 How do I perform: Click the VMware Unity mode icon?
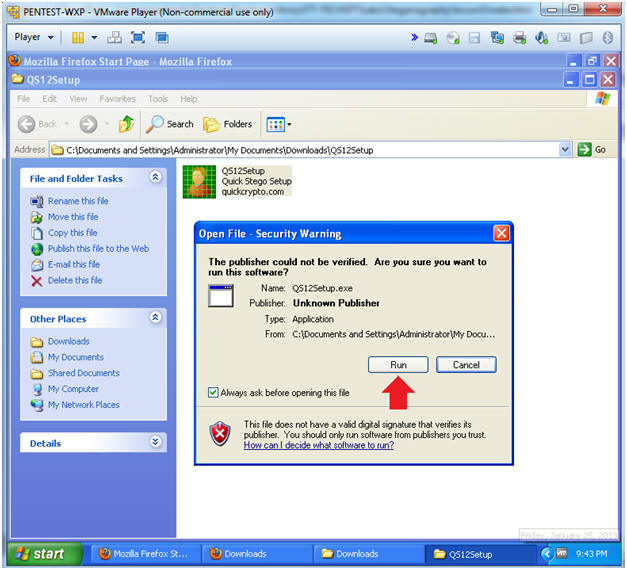pyautogui.click(x=162, y=38)
